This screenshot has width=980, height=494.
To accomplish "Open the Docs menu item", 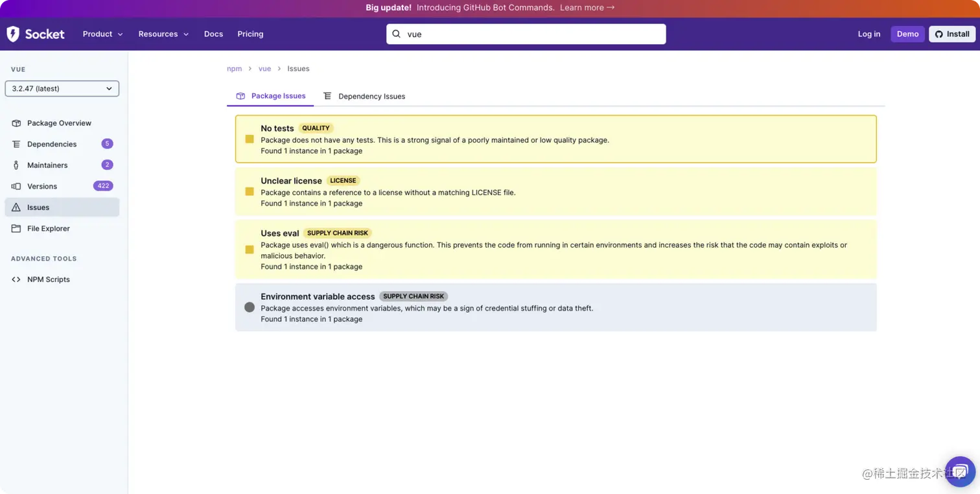I will tap(213, 34).
